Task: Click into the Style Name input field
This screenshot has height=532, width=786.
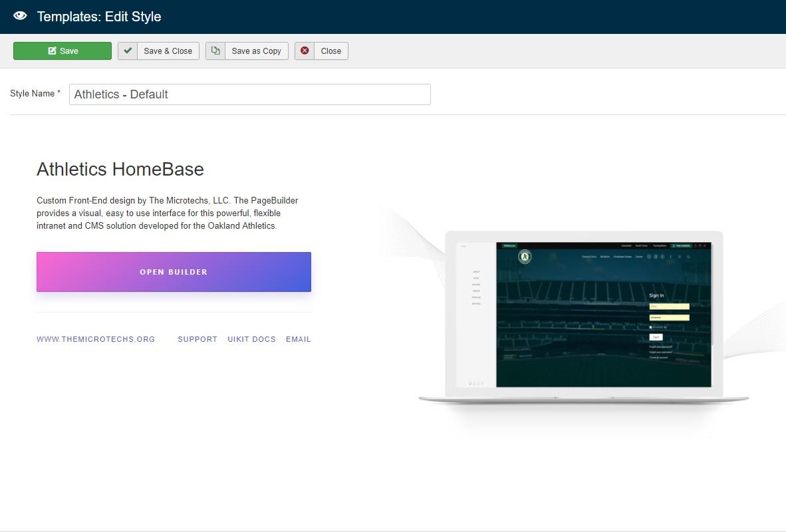Action: [x=249, y=94]
